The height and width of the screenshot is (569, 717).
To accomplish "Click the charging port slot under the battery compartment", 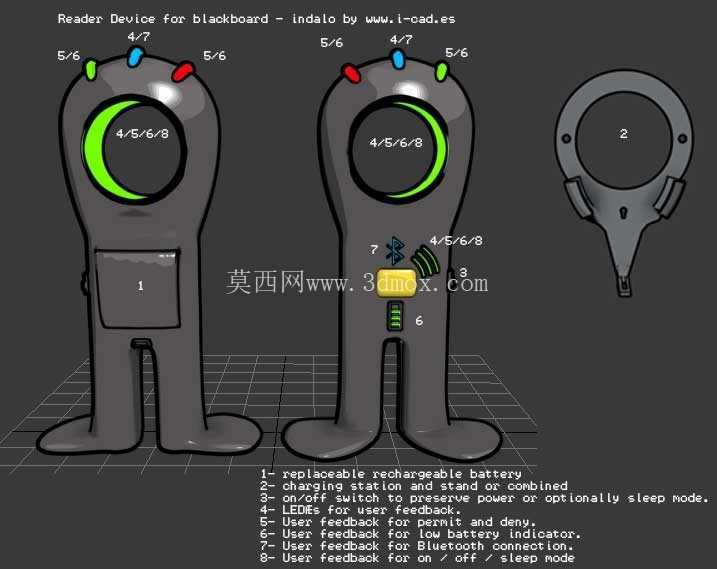I will (x=141, y=343).
